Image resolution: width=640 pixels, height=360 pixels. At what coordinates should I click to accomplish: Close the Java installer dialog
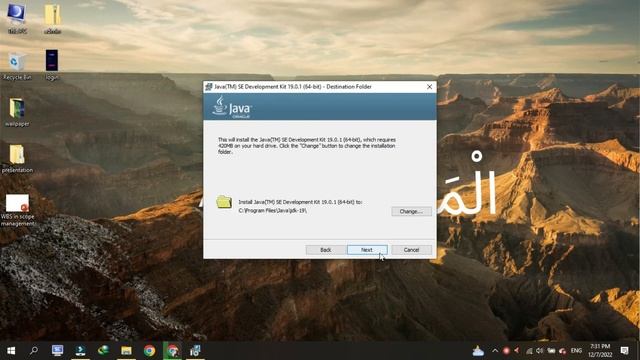pos(429,87)
